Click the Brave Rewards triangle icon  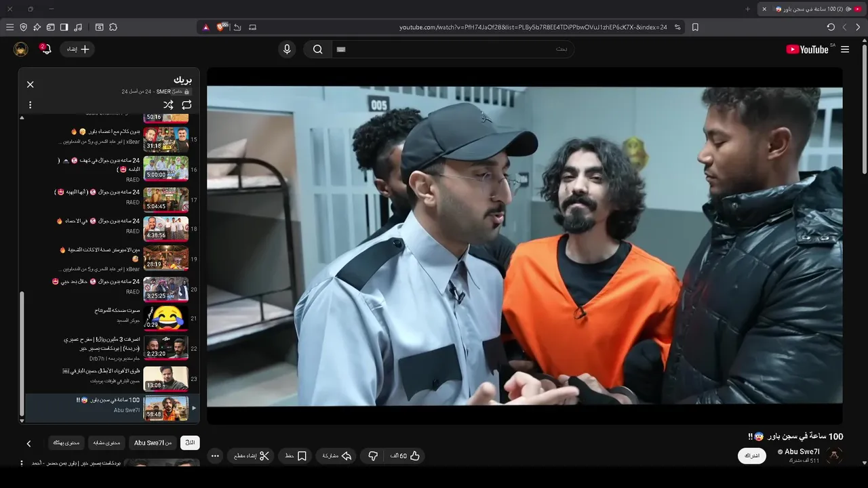(206, 27)
